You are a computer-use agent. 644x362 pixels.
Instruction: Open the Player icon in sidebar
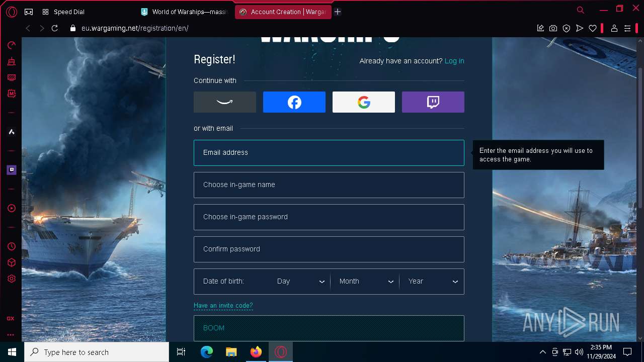coord(11,208)
